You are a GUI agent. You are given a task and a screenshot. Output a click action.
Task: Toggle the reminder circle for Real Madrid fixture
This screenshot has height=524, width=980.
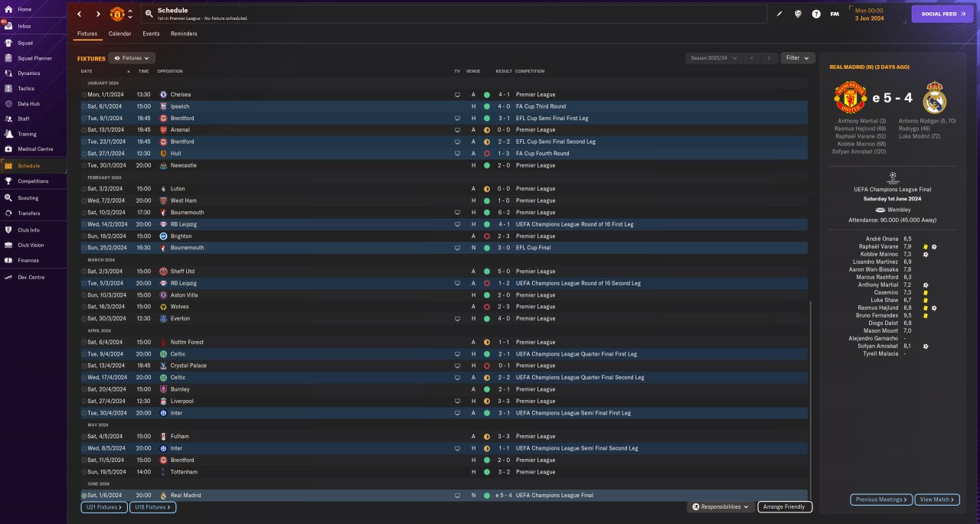click(84, 496)
